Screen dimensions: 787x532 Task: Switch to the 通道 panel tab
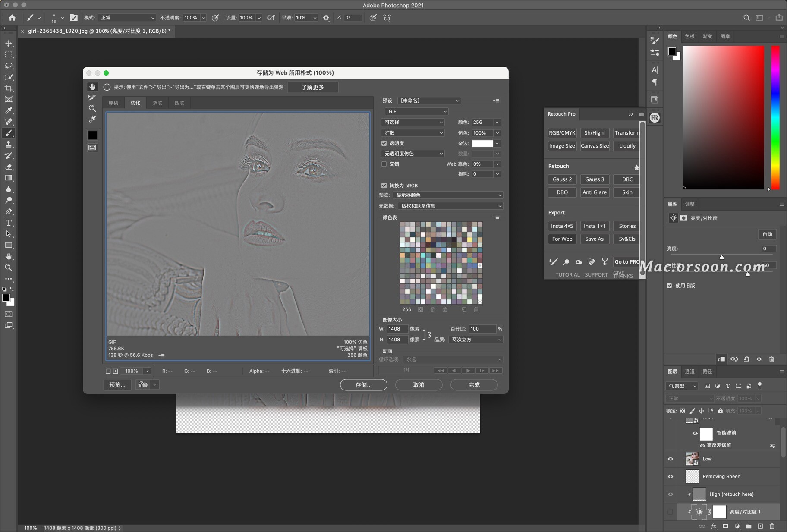(690, 371)
